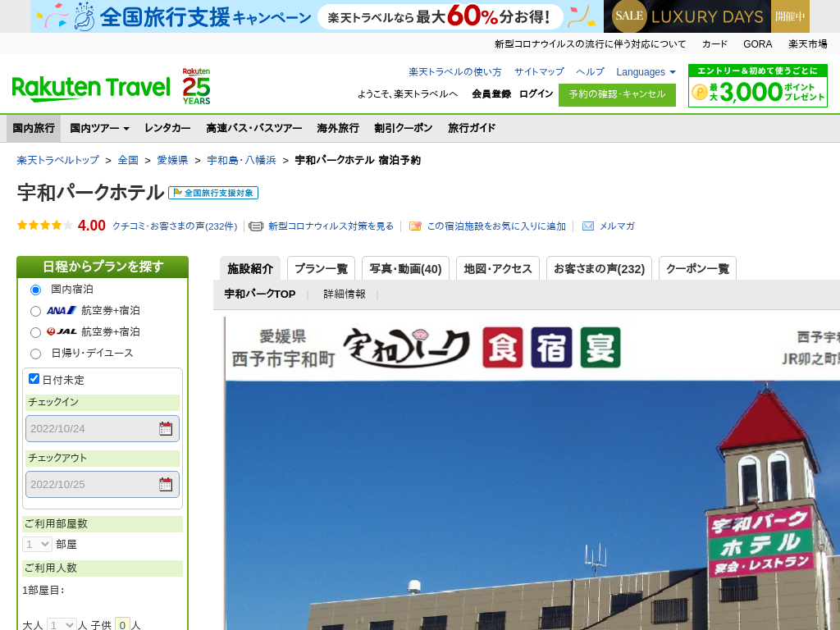Expand the Languages dropdown
840x630 pixels.
pyautogui.click(x=646, y=72)
